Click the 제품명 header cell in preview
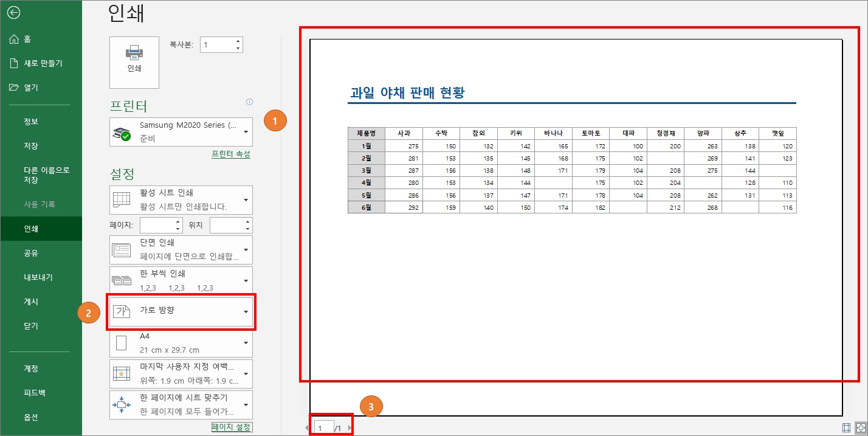This screenshot has width=868, height=436. click(367, 133)
